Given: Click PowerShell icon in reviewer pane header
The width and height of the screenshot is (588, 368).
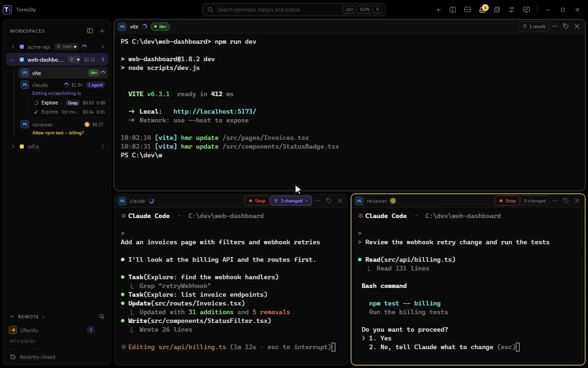Looking at the screenshot, I should (359, 201).
